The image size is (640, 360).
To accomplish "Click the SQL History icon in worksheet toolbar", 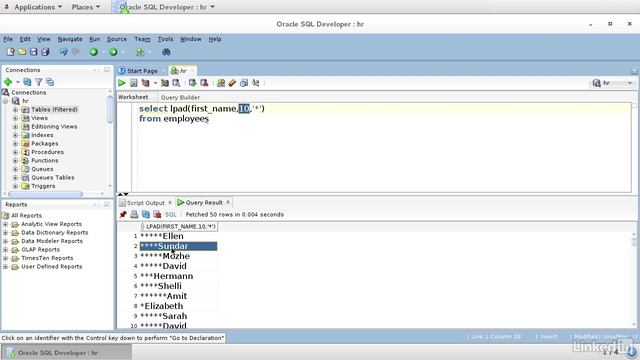I will point(244,83).
